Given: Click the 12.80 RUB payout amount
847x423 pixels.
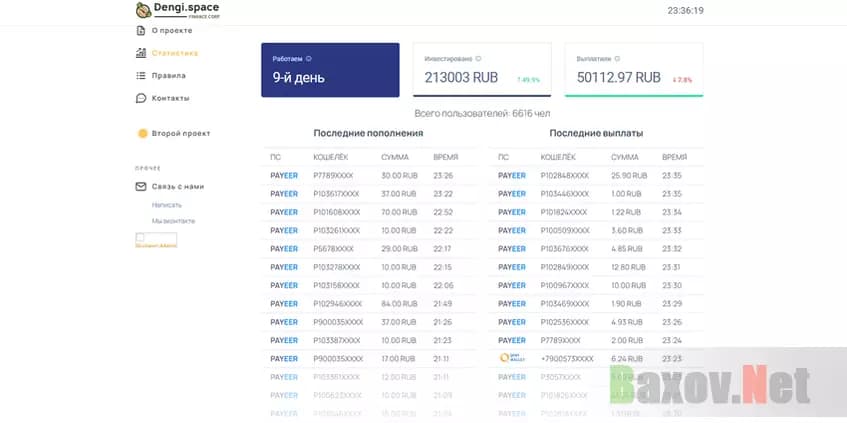Looking at the screenshot, I should click(629, 267).
